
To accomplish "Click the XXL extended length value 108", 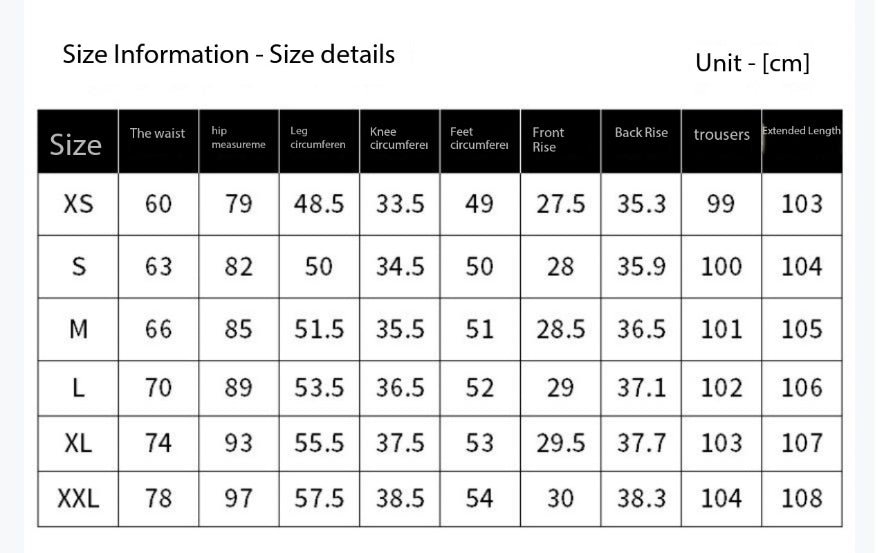I will pos(801,498).
